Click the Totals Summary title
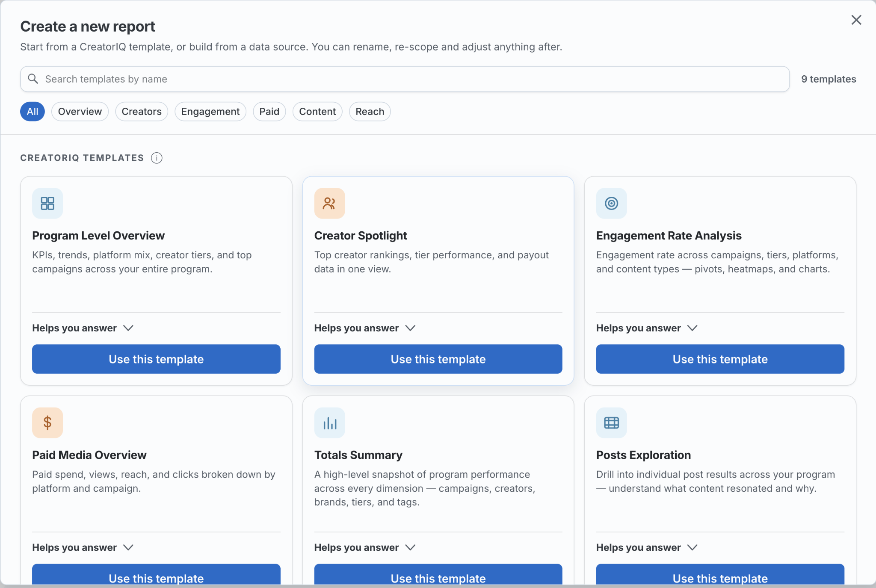The image size is (876, 588). tap(358, 455)
